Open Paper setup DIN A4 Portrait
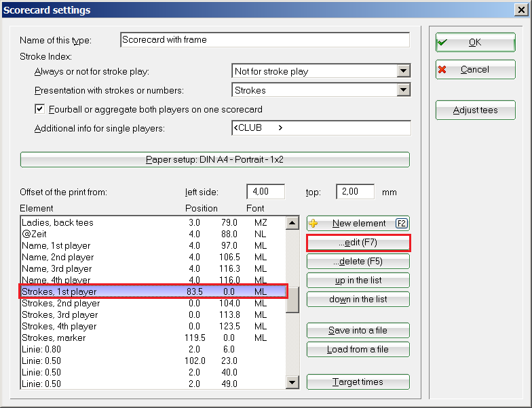The height and width of the screenshot is (408, 532). coord(215,160)
